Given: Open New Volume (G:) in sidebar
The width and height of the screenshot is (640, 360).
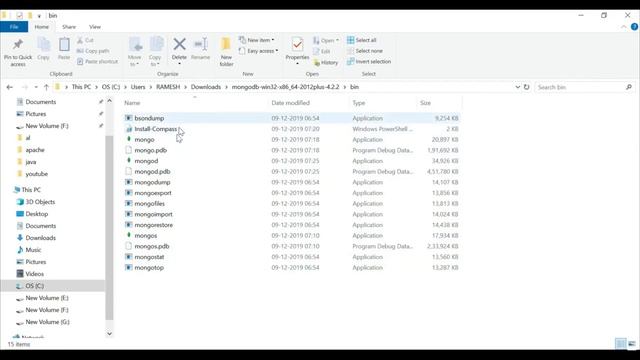Looking at the screenshot, I should (47, 322).
